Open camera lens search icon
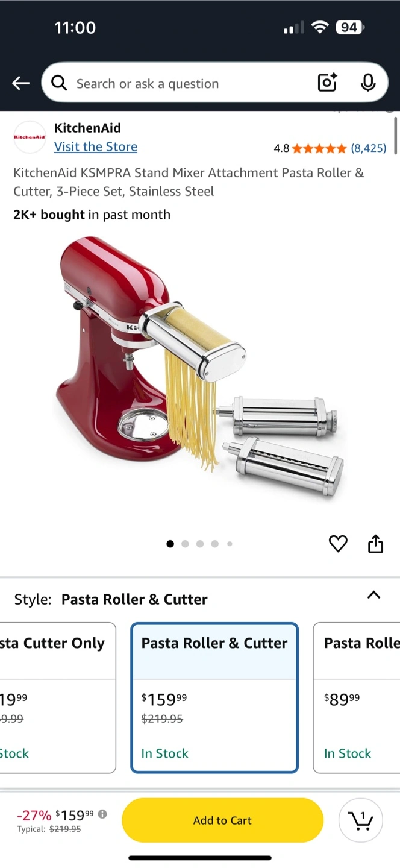Screen dimensions: 400x868 coord(327,83)
